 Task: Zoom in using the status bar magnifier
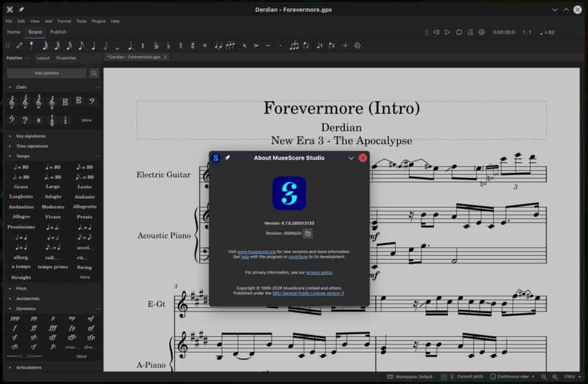pos(555,377)
